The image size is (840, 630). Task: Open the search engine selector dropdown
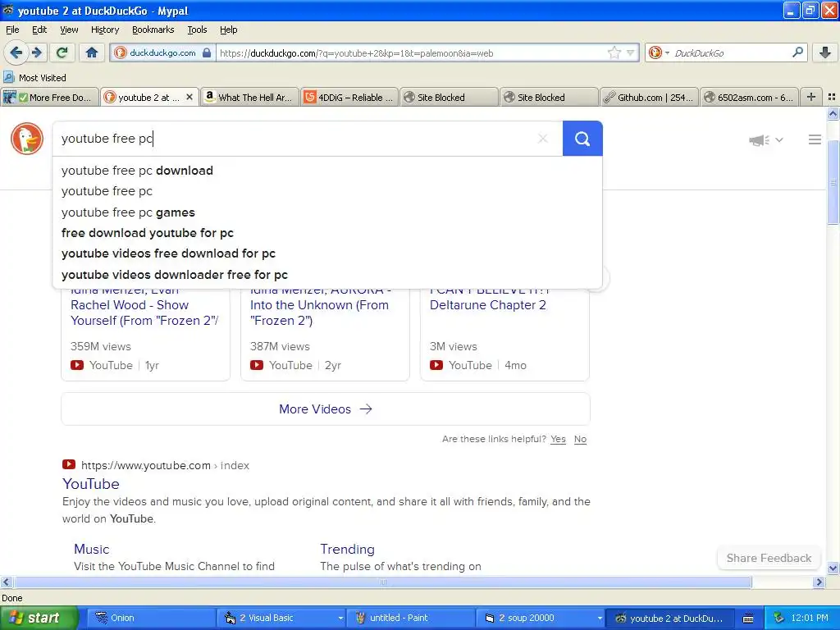[x=659, y=52]
